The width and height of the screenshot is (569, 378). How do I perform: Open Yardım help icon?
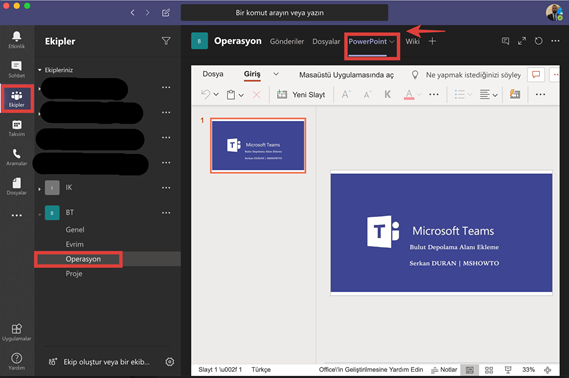coord(17,361)
